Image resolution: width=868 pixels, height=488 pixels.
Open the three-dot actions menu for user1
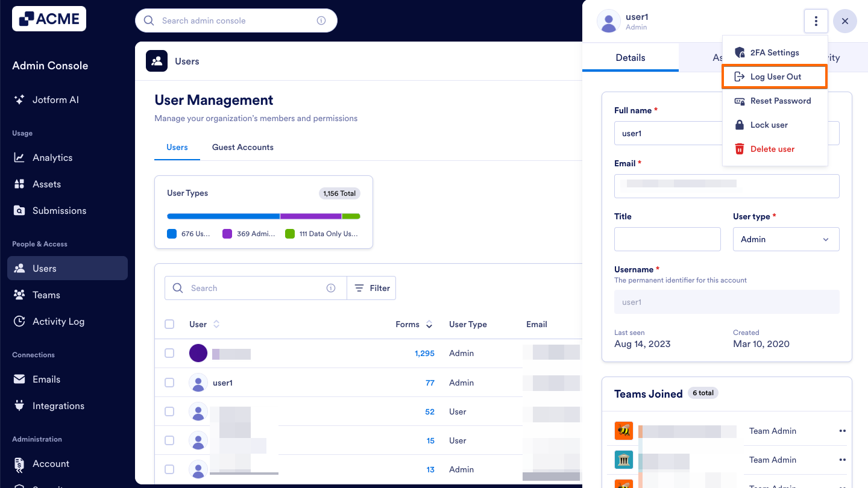pyautogui.click(x=816, y=20)
